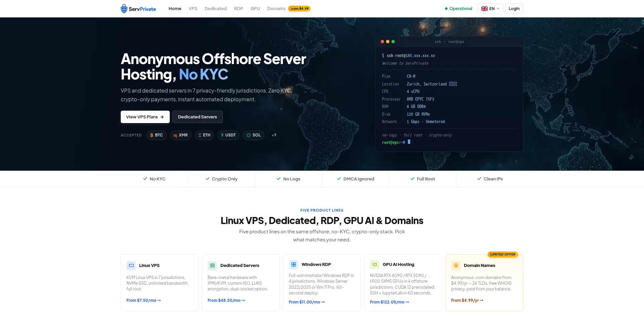Click the yellow terminal window dot
644x333 pixels.
(x=388, y=42)
